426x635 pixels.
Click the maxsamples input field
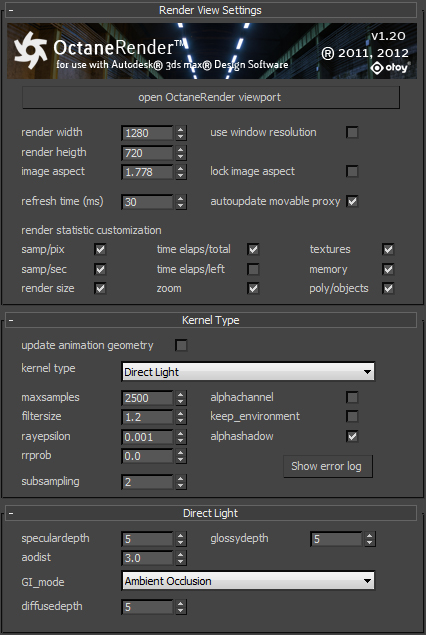tap(147, 398)
